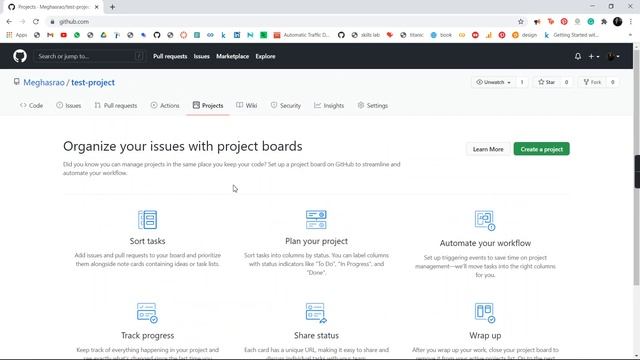
Task: Click the Plan your project illustration icon
Action: click(316, 220)
